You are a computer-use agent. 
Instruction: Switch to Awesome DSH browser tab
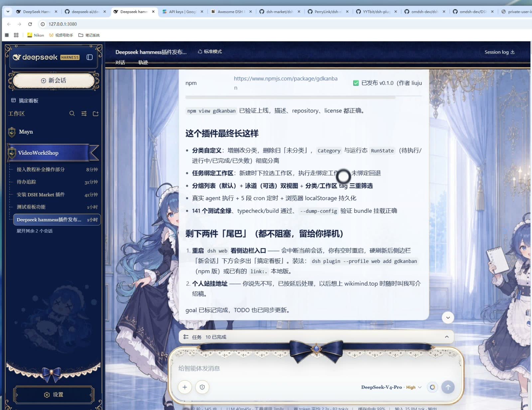[231, 11]
